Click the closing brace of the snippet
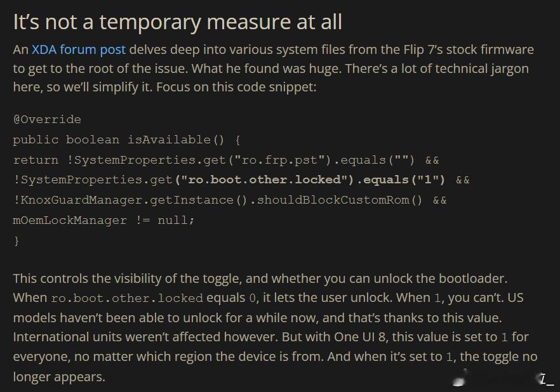 tap(17, 241)
